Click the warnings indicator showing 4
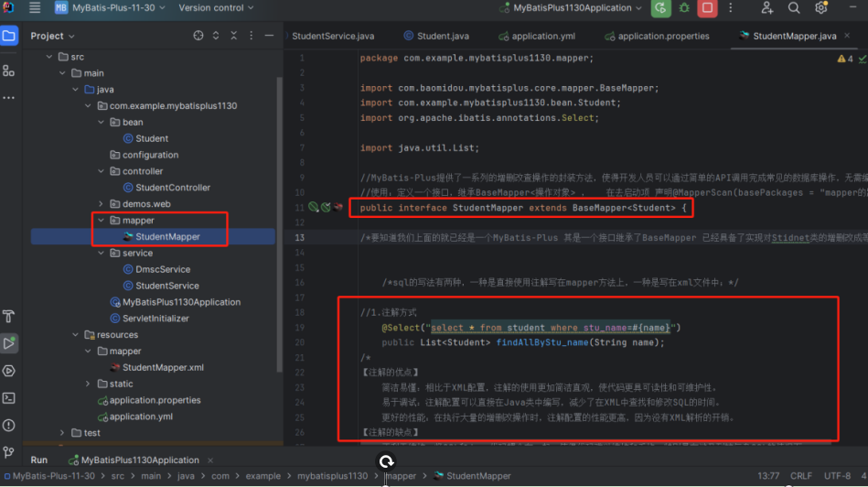Screen dimensions: 868x487 click(x=845, y=59)
